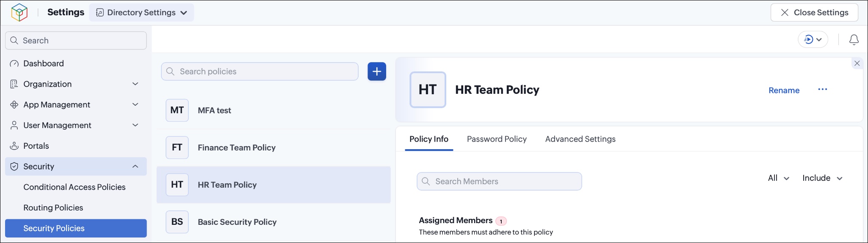Screen dimensions: 868x243
Task: Switch to the Password Policy tab
Action: (x=497, y=139)
